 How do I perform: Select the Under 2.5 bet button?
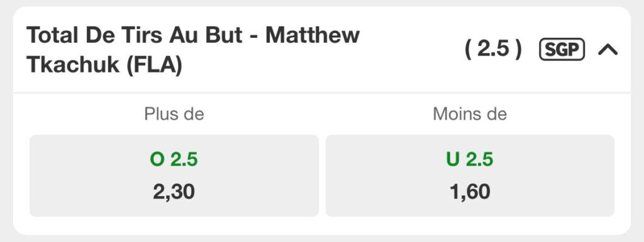470,175
